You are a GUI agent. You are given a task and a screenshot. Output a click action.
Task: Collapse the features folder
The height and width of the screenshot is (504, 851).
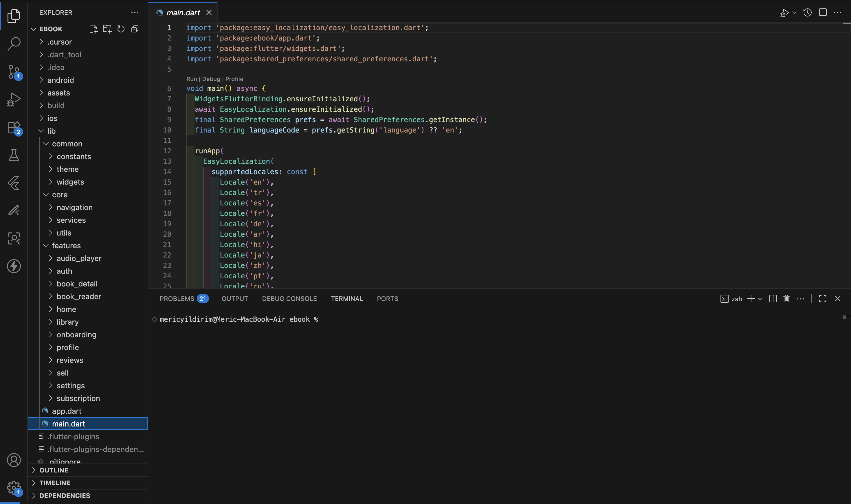coord(66,246)
